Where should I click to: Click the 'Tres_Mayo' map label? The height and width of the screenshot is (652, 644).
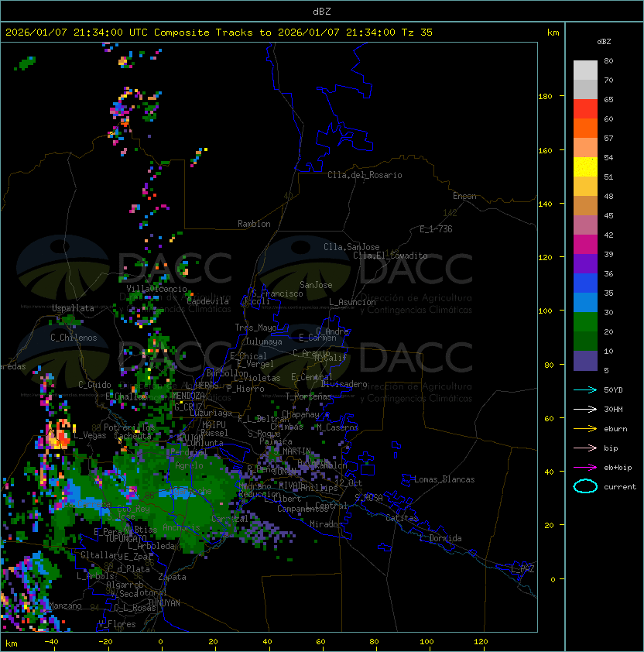pyautogui.click(x=255, y=328)
